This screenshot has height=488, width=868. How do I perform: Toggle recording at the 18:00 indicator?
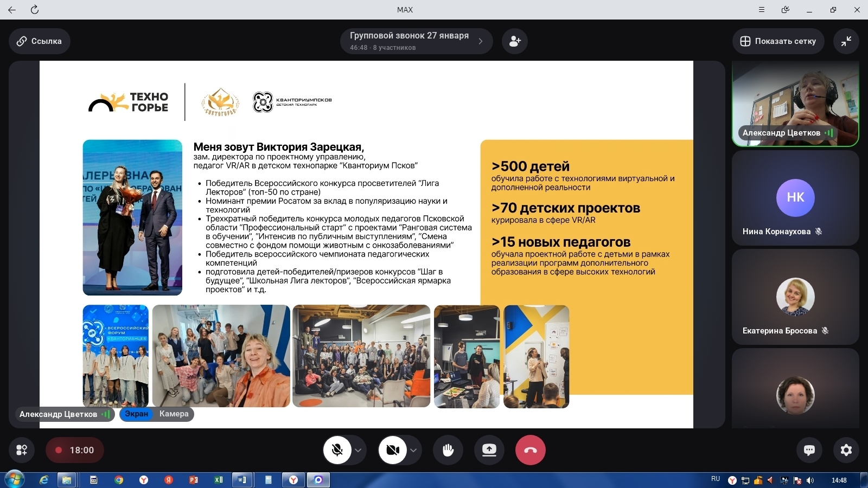tap(75, 450)
